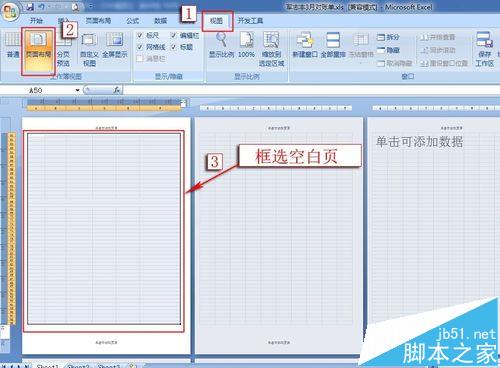Click the Undo icon in quick access toolbar

coord(42,7)
